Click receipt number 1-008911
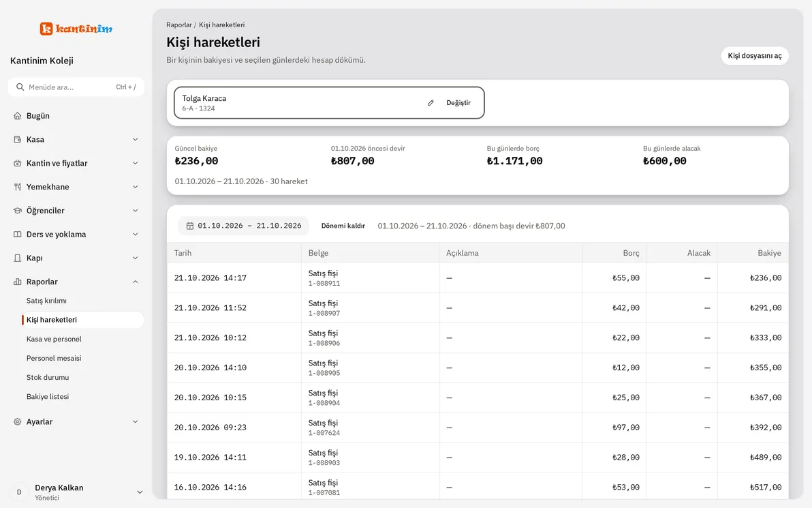This screenshot has height=508, width=812. point(324,284)
